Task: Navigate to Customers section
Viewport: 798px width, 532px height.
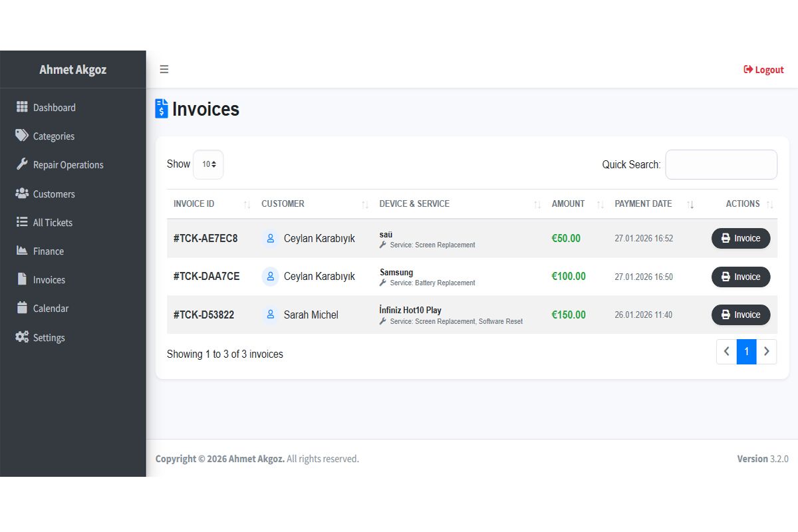Action: (73, 194)
